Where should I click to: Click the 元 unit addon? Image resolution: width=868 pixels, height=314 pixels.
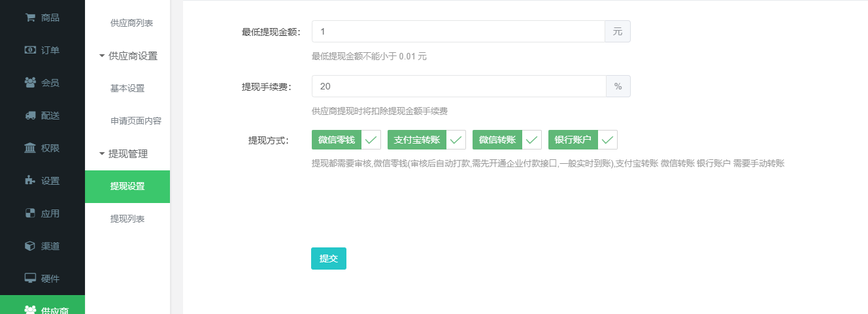(x=618, y=31)
